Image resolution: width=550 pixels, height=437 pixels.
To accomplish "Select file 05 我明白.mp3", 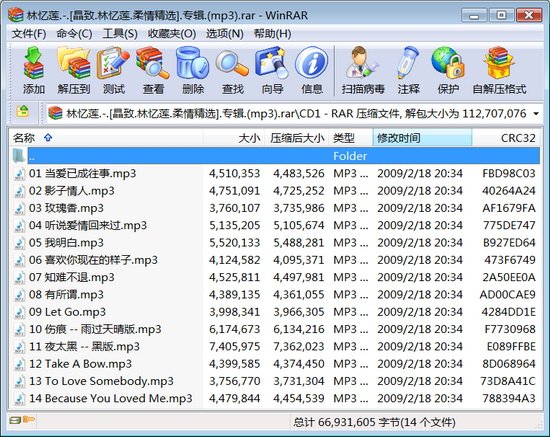I will point(275,243).
